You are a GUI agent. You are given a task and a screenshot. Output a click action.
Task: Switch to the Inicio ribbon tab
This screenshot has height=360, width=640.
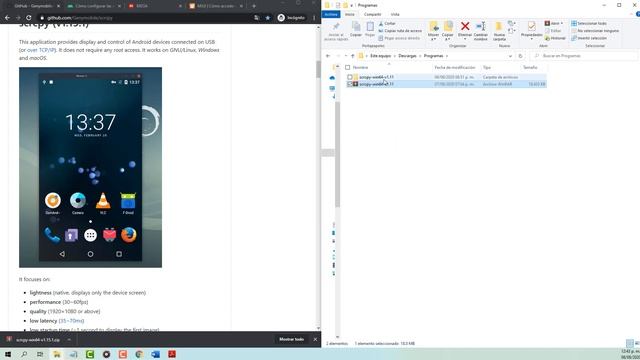click(x=350, y=14)
